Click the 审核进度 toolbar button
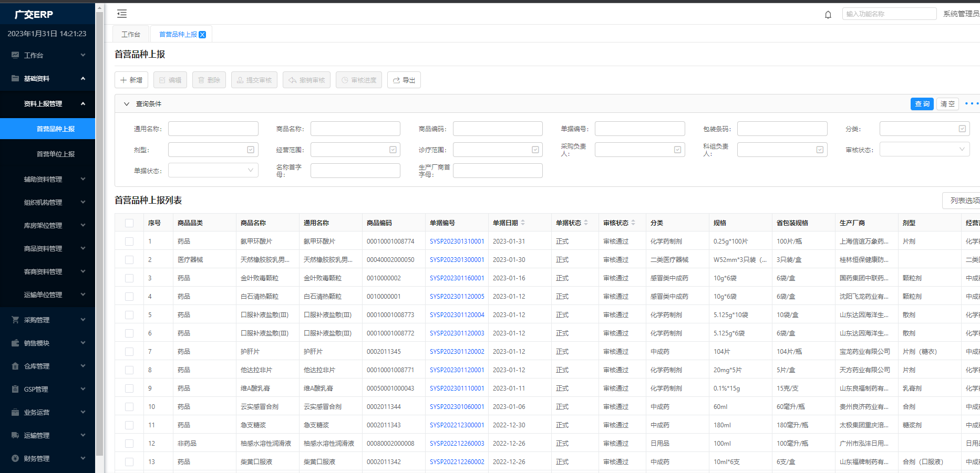The width and height of the screenshot is (980, 473). 359,80
